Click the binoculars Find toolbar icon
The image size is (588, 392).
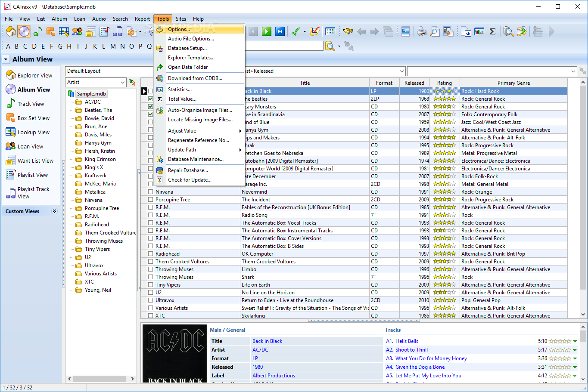tap(348, 31)
